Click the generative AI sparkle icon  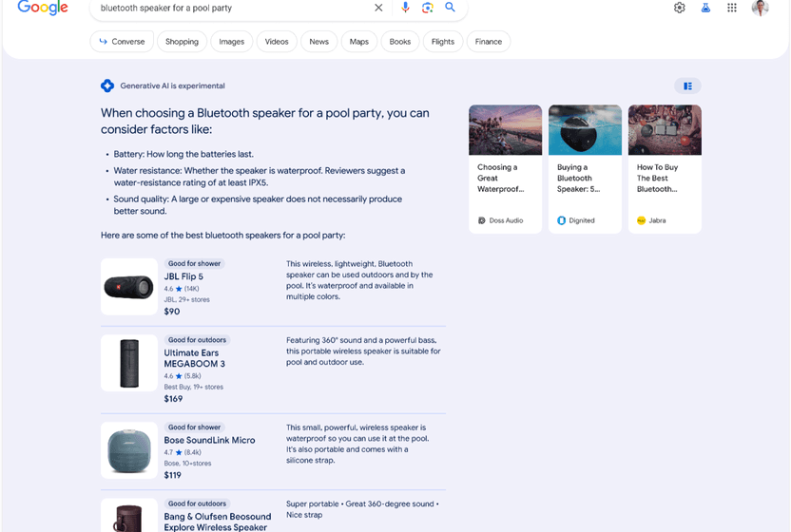[x=106, y=85]
